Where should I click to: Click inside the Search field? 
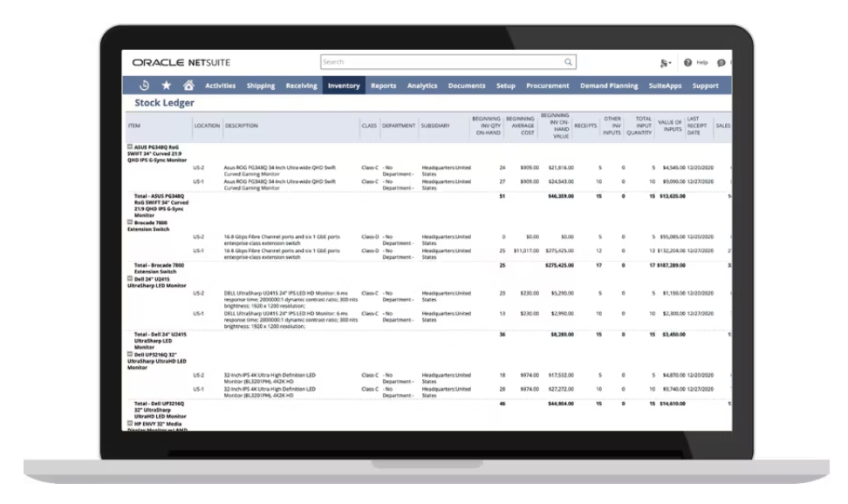(x=448, y=62)
